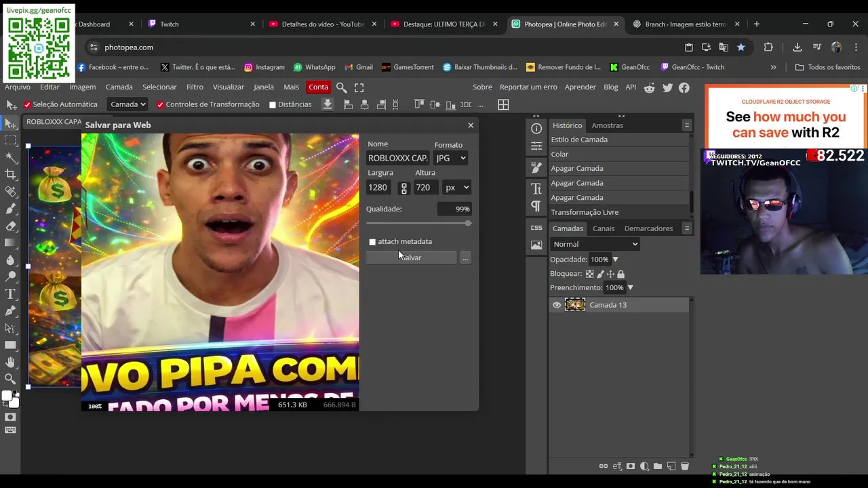This screenshot has width=868, height=488.
Task: Create new folder in layers panel
Action: click(x=658, y=466)
